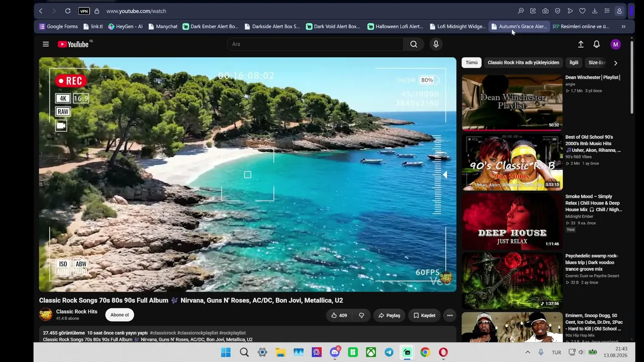This screenshot has width=644, height=362.
Task: Open the purple M account avatar menu
Action: click(x=615, y=44)
